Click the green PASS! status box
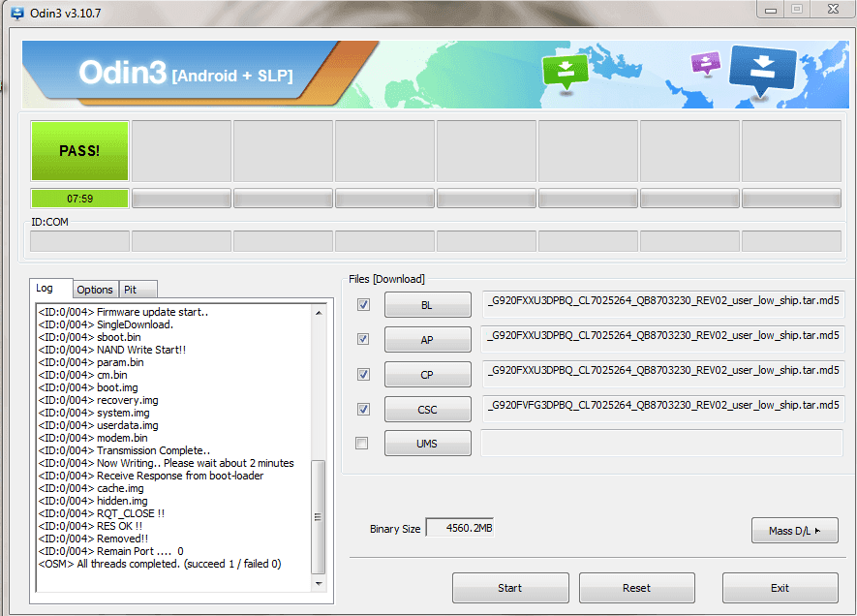This screenshot has height=616, width=857. click(x=79, y=151)
